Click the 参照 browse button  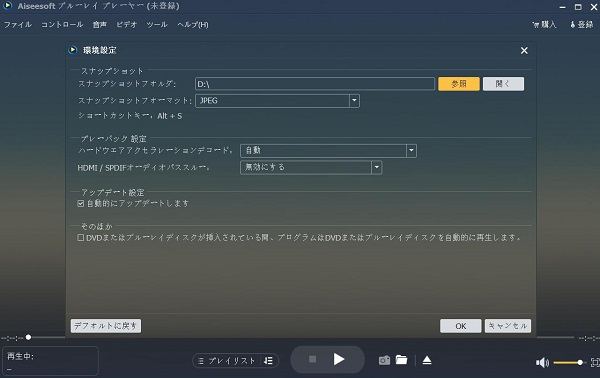(x=459, y=84)
